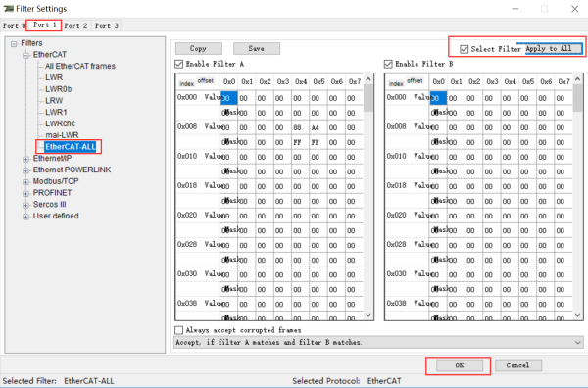
Task: Select Filter A value cell 88
Action: (298, 127)
